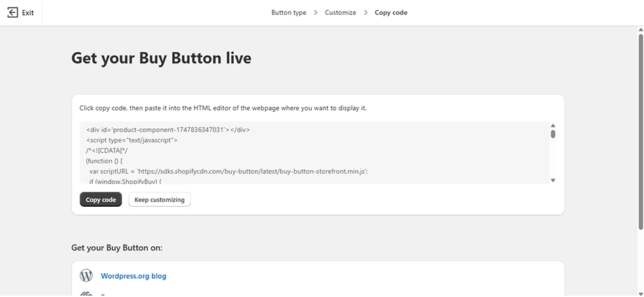Click the script type text/javascript line
644x297 pixels.
point(132,140)
